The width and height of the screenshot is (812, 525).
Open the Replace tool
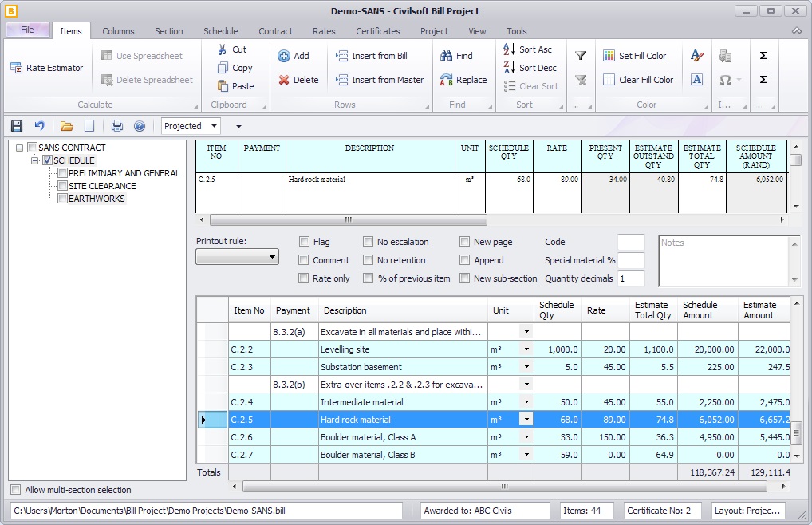463,80
